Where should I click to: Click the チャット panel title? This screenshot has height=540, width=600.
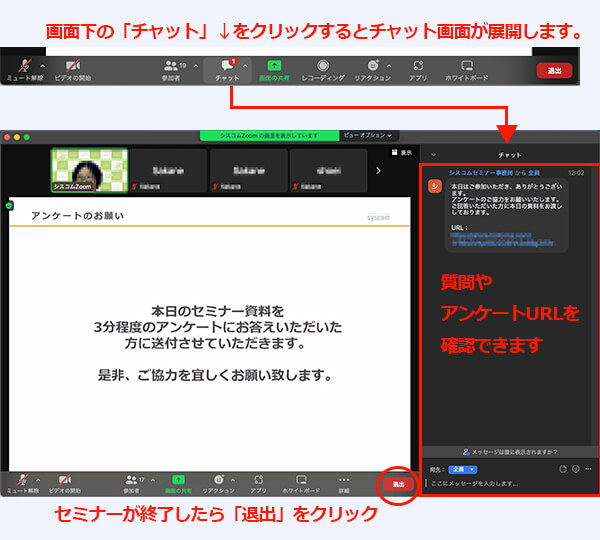click(x=510, y=155)
